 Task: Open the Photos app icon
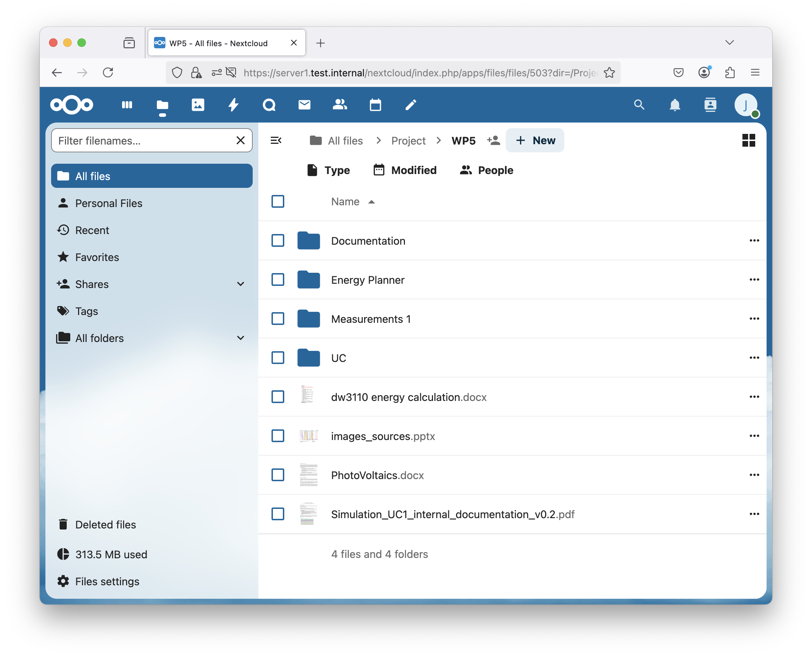point(198,105)
